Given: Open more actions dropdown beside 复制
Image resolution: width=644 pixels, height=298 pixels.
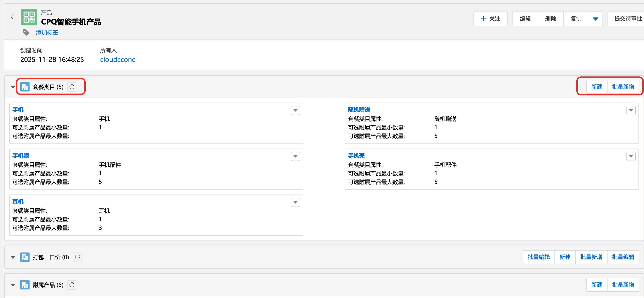Looking at the screenshot, I should pos(595,19).
